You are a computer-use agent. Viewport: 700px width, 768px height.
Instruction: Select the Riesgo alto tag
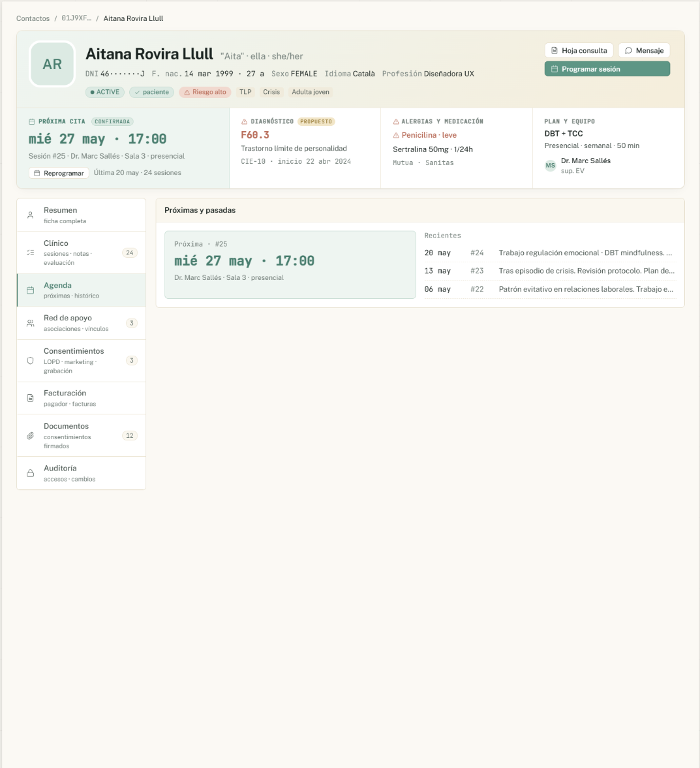click(205, 92)
